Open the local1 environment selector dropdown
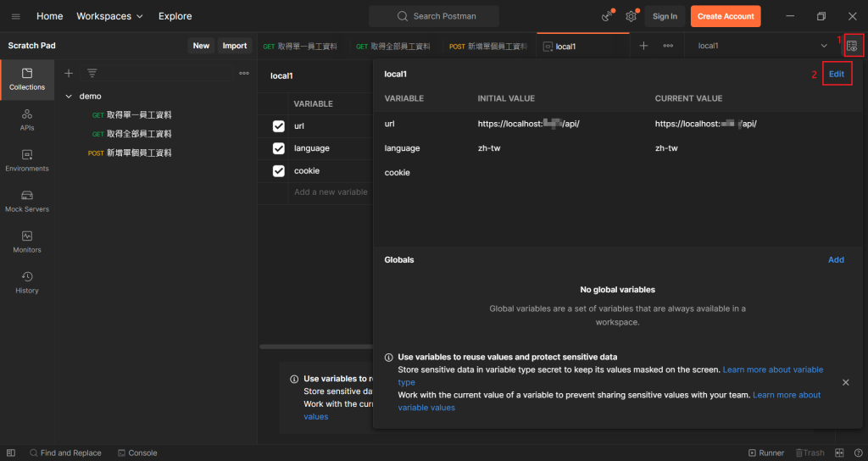Screen dimensions: 868x461 tap(762, 46)
